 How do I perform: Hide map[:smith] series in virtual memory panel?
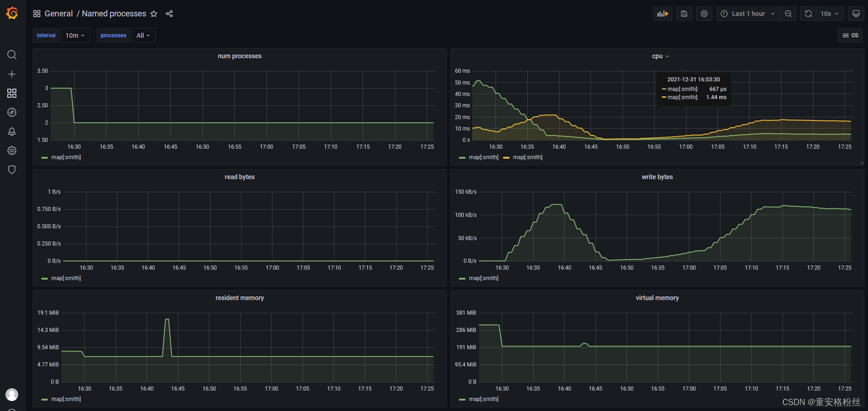coord(483,399)
